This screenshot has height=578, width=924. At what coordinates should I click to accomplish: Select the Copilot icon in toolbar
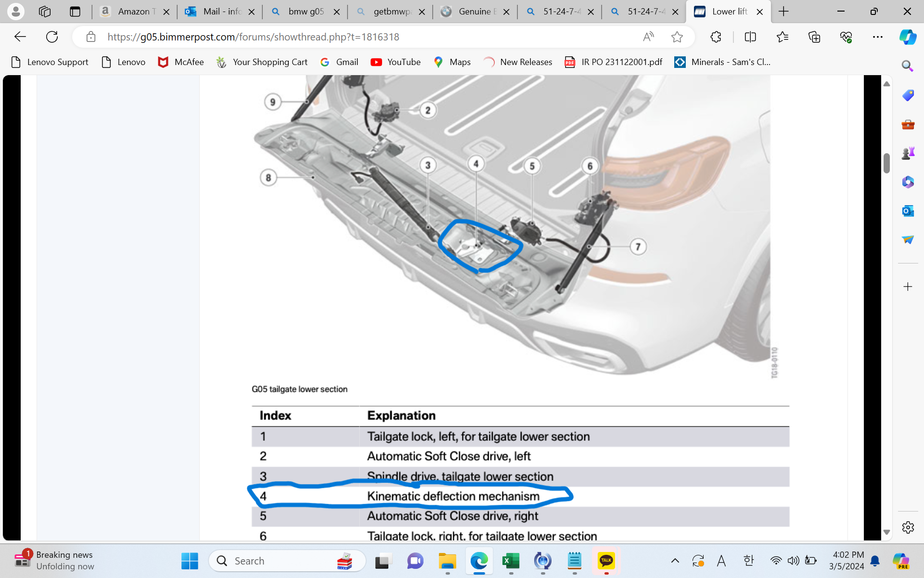908,37
